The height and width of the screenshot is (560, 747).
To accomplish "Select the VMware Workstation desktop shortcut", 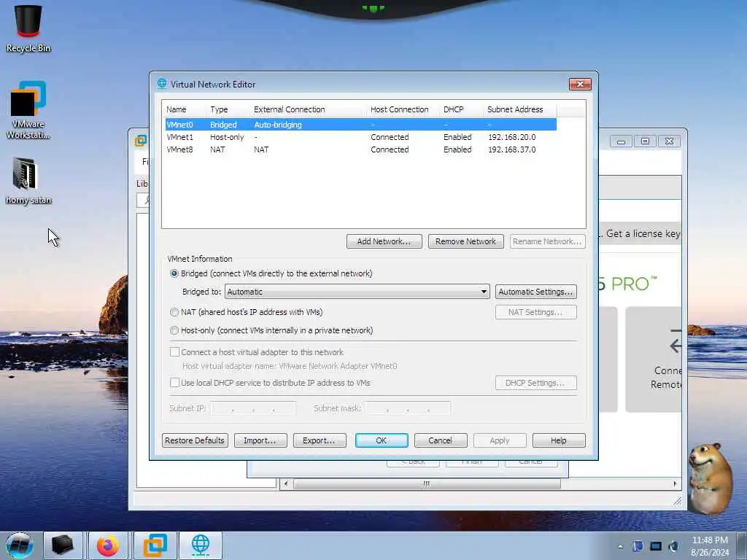I will [28, 109].
